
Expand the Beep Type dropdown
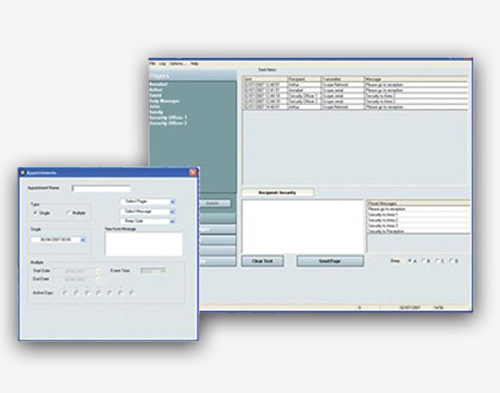(x=172, y=221)
